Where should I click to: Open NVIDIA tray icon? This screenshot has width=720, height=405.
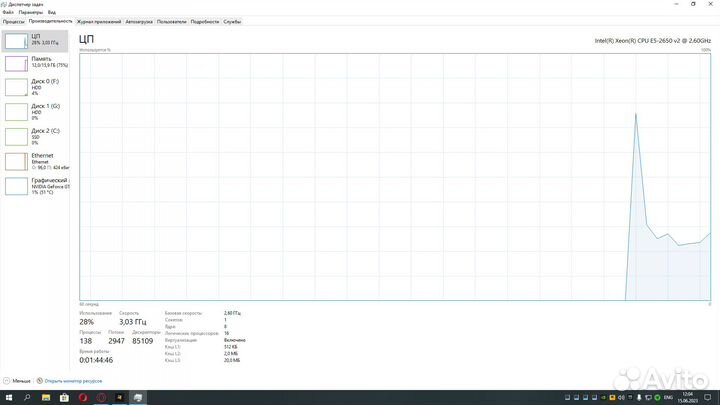603,398
